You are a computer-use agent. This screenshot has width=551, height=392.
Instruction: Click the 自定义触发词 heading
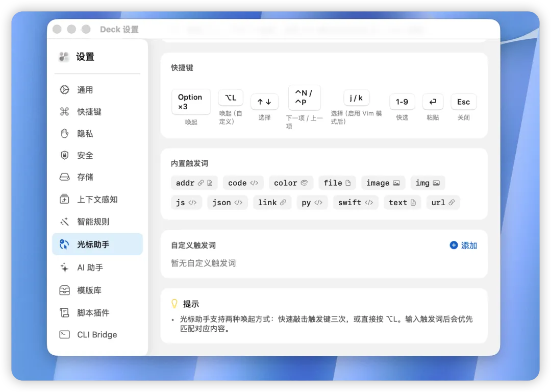[x=193, y=245]
